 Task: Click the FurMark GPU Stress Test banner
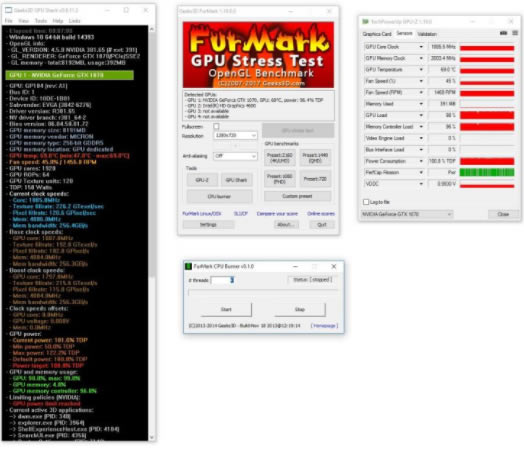[x=258, y=55]
